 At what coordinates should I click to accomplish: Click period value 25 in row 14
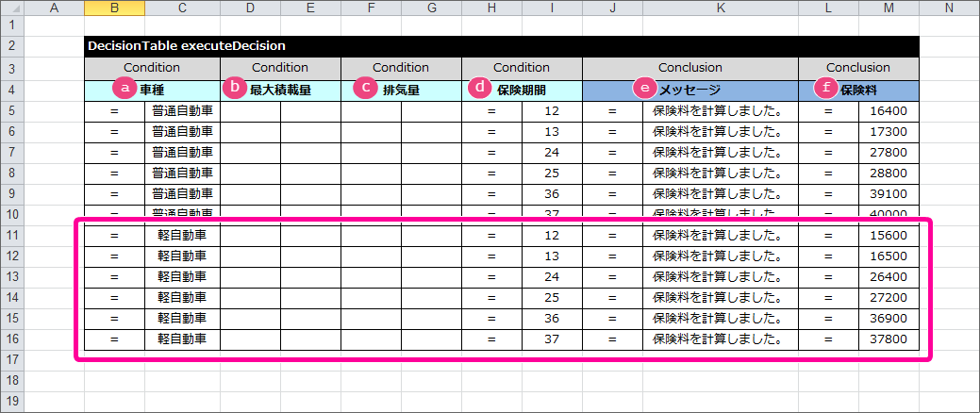click(552, 297)
